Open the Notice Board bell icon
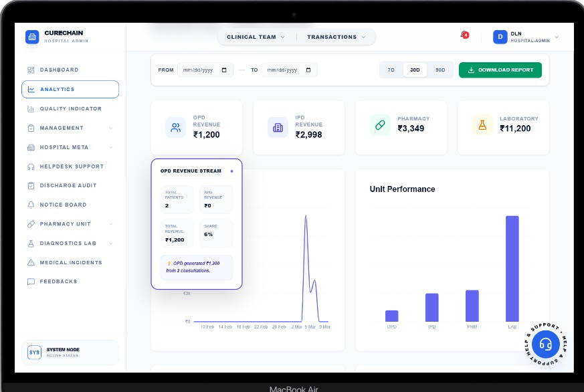This screenshot has width=584, height=392. 31,205
